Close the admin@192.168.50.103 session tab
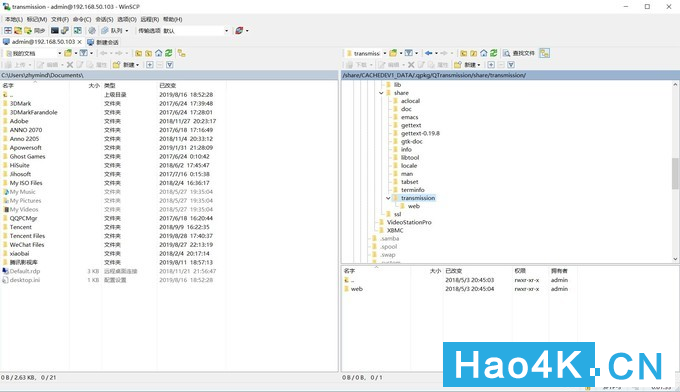This screenshot has width=680, height=392. click(x=79, y=42)
